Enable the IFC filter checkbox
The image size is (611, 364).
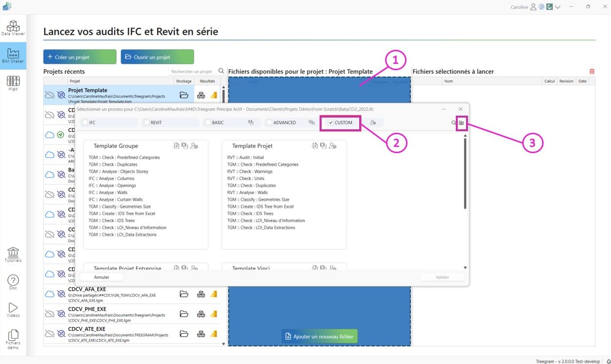point(85,123)
